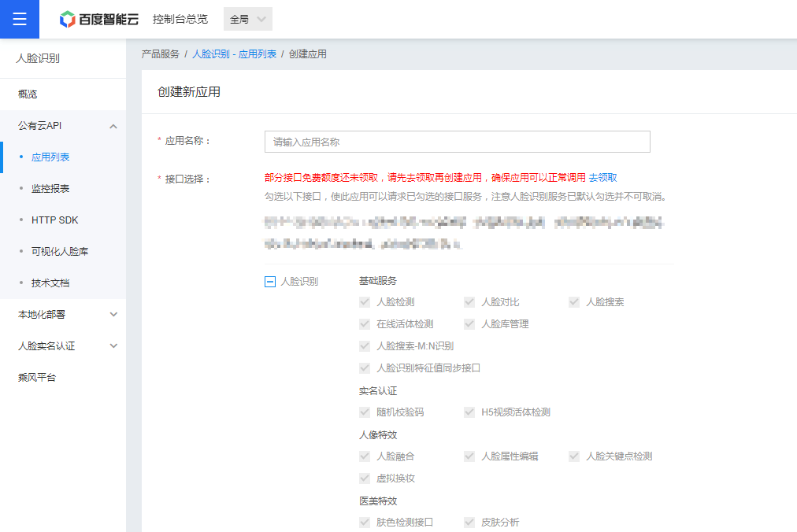This screenshot has width=797, height=532.
Task: Click 乘风平台 in the sidebar
Action: click(x=37, y=378)
